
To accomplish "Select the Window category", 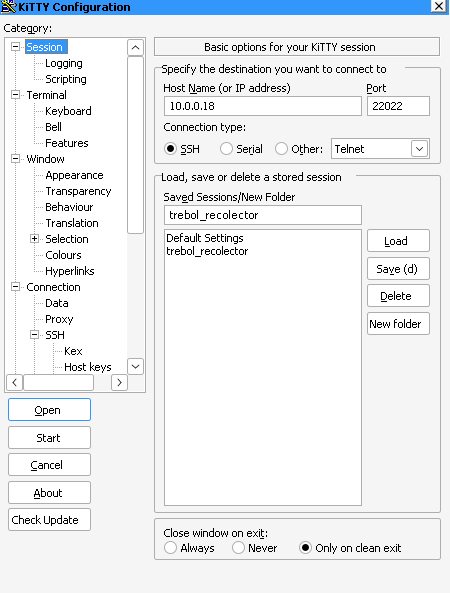I will (x=45, y=159).
